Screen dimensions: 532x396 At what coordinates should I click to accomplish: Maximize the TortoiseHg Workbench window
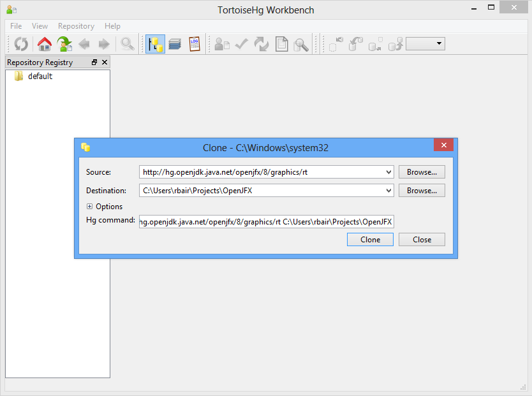click(x=491, y=8)
